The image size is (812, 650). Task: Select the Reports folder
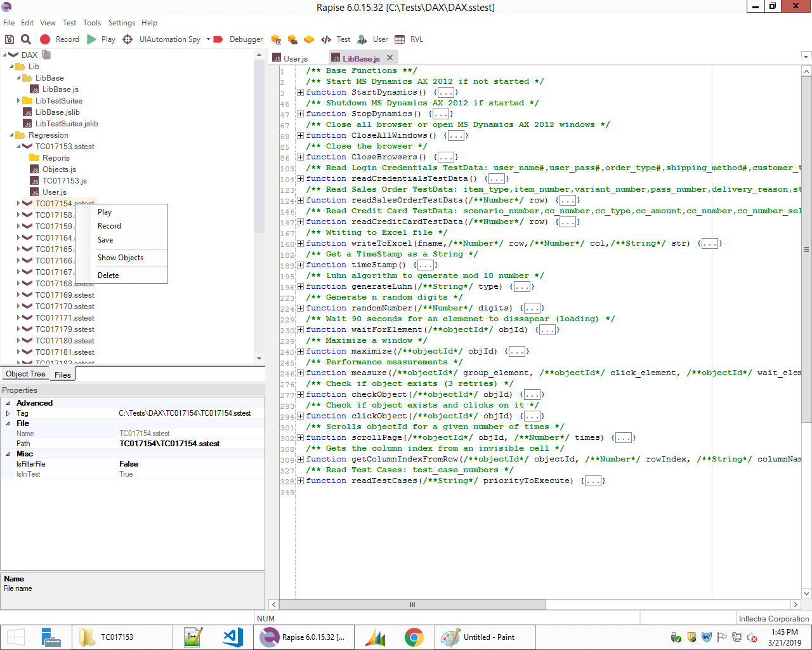pyautogui.click(x=56, y=158)
